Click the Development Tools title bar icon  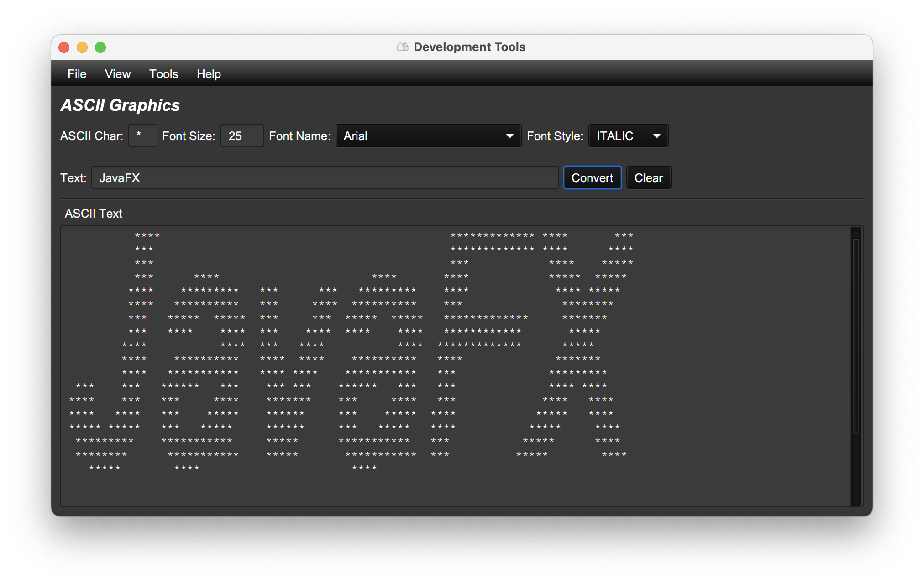click(x=402, y=47)
